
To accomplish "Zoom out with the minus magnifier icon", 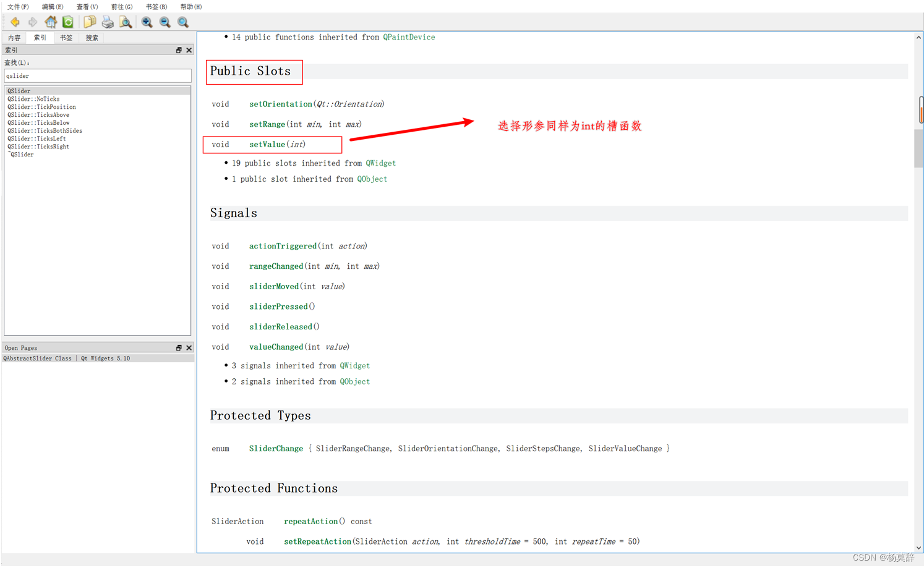I will coord(165,22).
